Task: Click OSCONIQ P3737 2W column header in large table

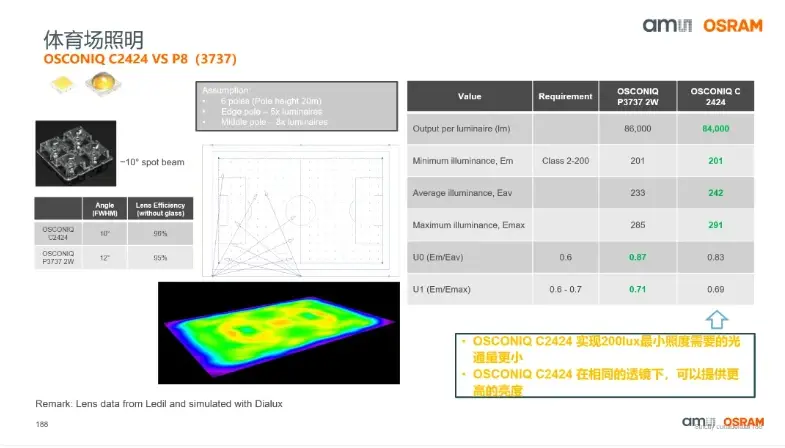Action: click(x=638, y=96)
